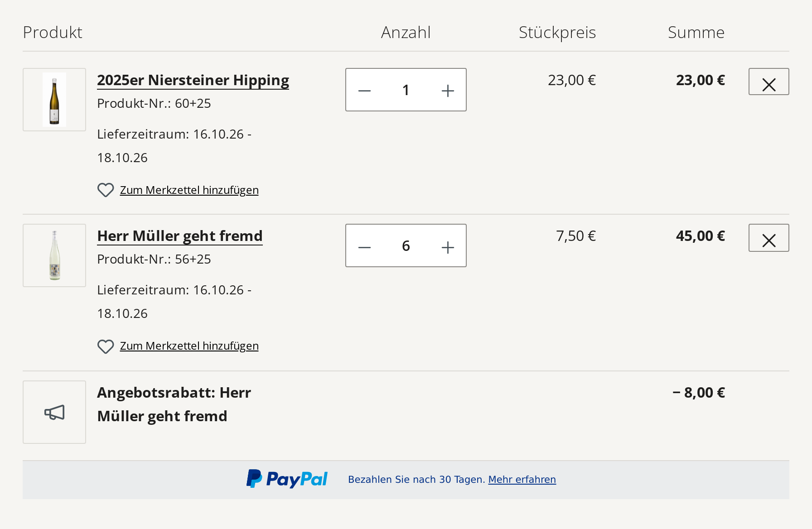Viewport: 812px width, 529px height.
Task: Decrease quantity of 2025er Niersteiner Hipping
Action: [364, 91]
